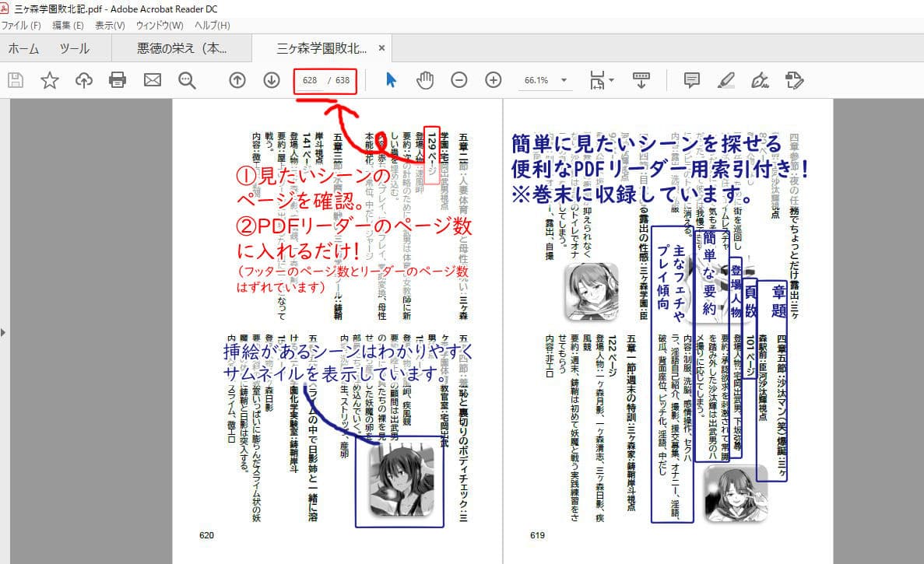Open the comment tool speech bubble
924x564 pixels.
[x=690, y=80]
